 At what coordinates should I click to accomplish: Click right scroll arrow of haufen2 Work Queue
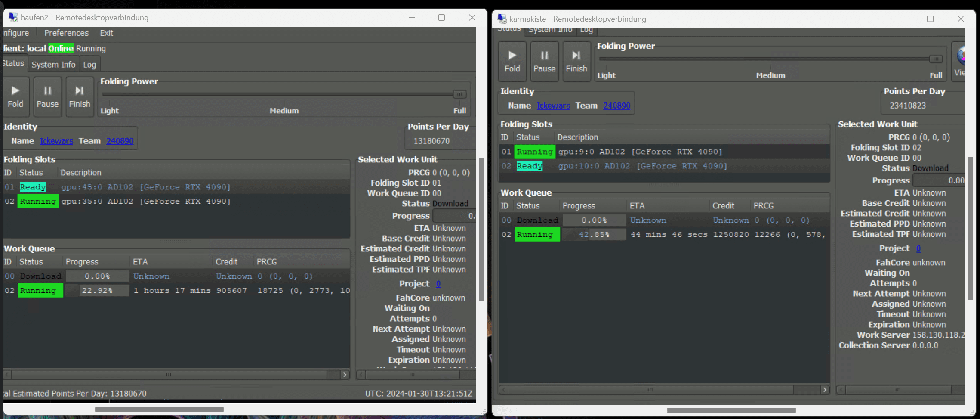pyautogui.click(x=345, y=375)
